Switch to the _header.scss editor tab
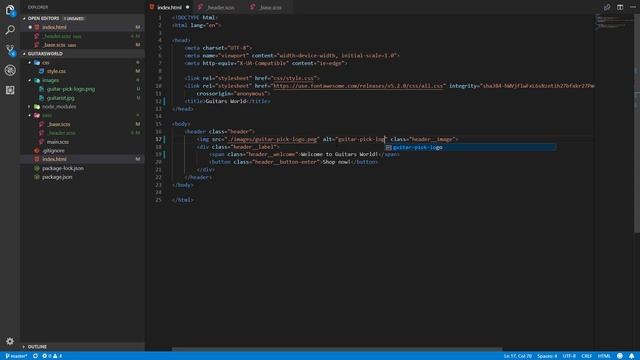Image resolution: width=640 pixels, height=360 pixels. coord(220,7)
